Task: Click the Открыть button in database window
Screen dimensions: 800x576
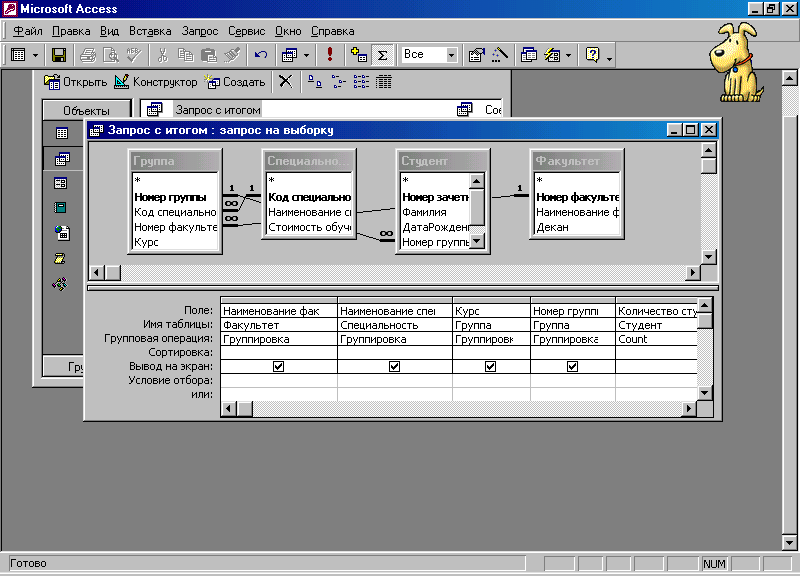Action: pyautogui.click(x=76, y=82)
